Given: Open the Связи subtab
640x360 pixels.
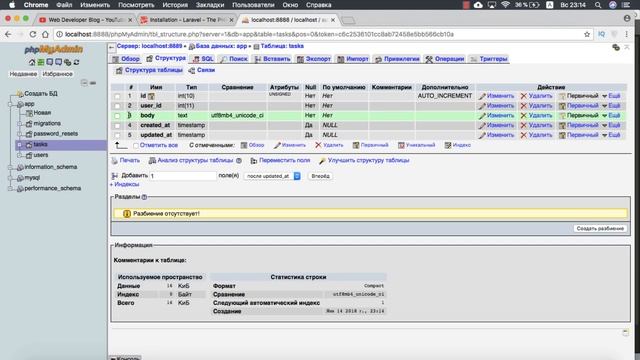Looking at the screenshot, I should pos(202,70).
